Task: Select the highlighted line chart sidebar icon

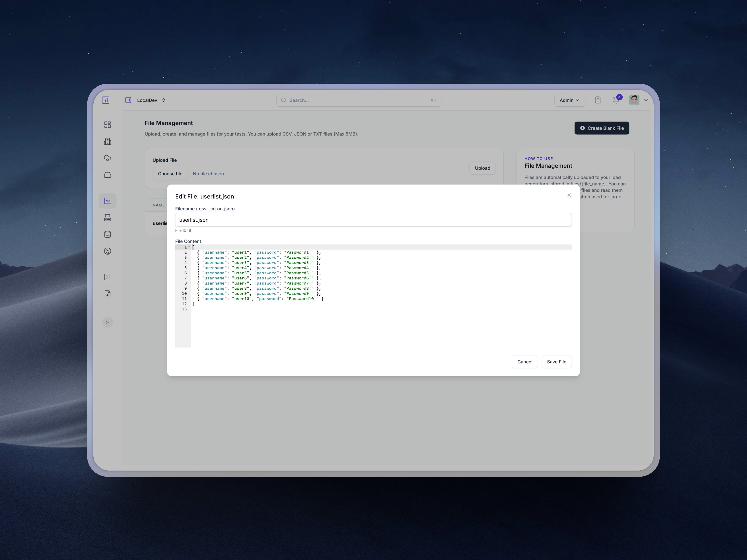Action: (x=107, y=201)
